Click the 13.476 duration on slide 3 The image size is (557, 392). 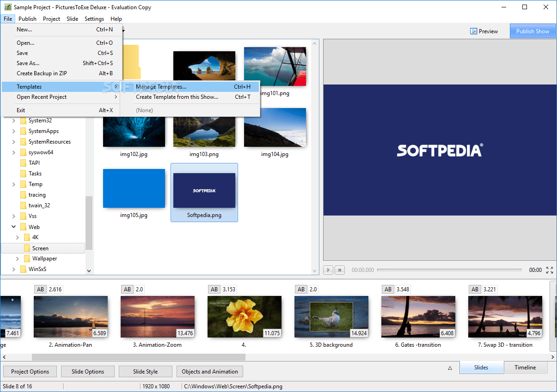coord(185,333)
